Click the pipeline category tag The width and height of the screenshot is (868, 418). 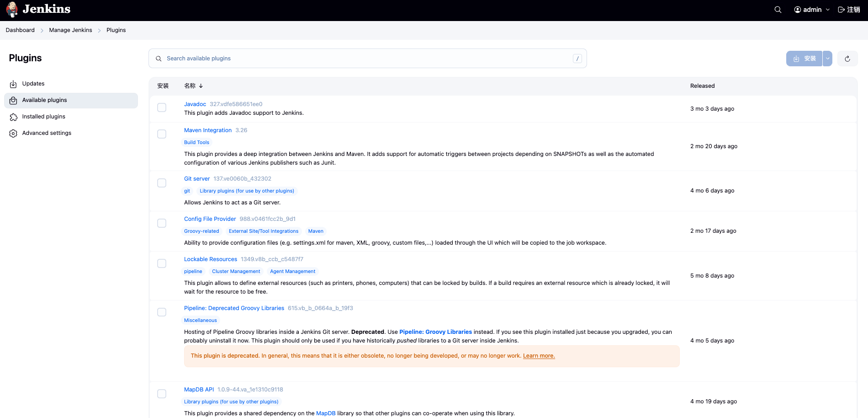[193, 272]
